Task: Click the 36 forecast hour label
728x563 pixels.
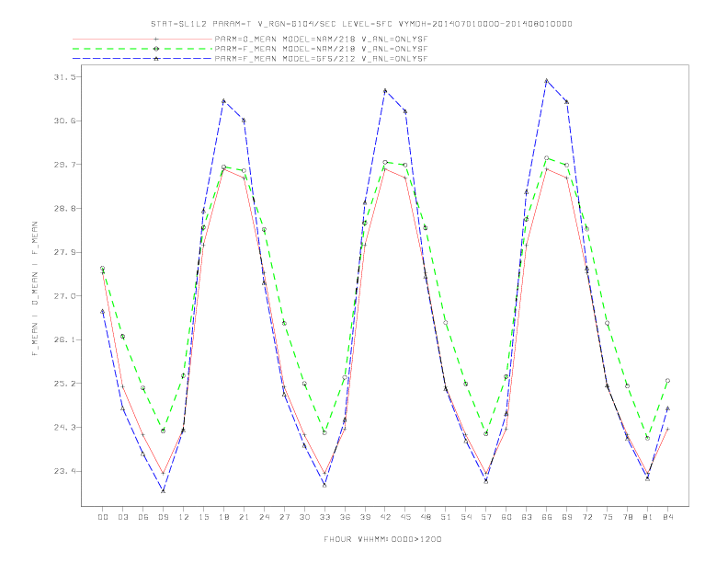Action: (x=345, y=517)
